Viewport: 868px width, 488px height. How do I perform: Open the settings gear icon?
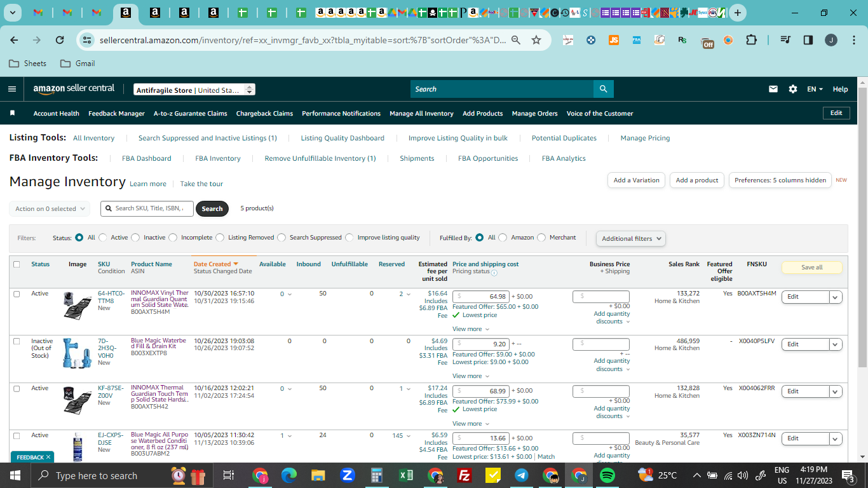(x=793, y=89)
